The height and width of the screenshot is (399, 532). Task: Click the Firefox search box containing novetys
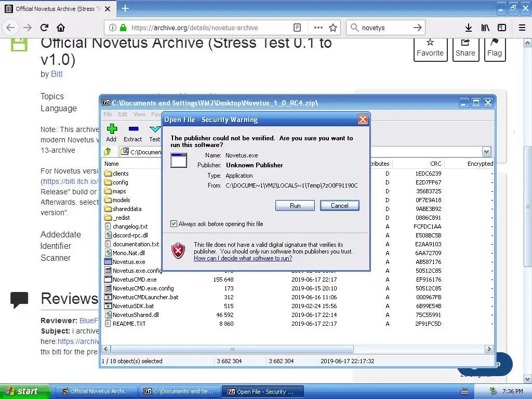coord(385,28)
